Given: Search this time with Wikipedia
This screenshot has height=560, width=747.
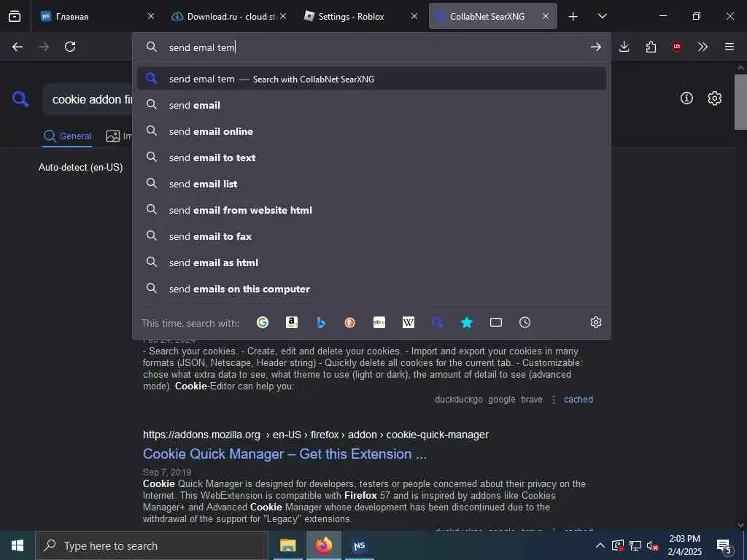Looking at the screenshot, I should coord(409,322).
